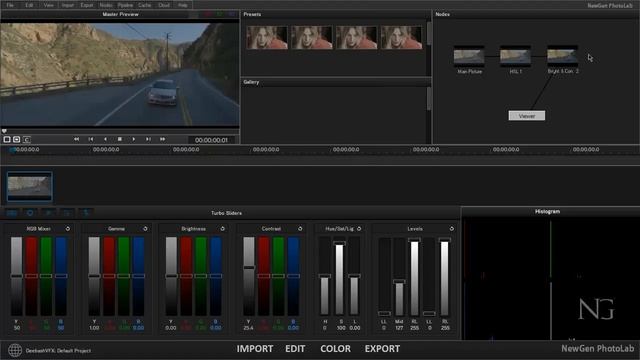Click the second view-mode icon under the preview
Image resolution: width=640 pixels, height=360 pixels.
(16, 140)
